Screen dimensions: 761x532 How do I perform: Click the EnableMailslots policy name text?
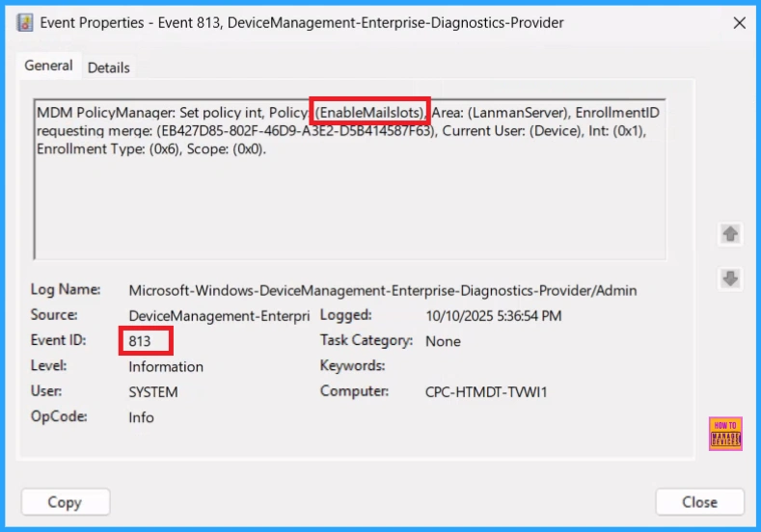(x=369, y=113)
